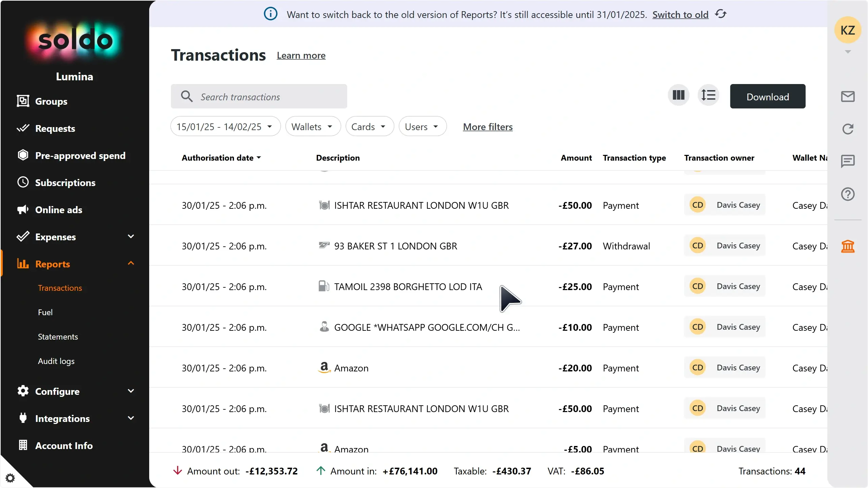The image size is (868, 488).
Task: Open Account Info in the sidebar
Action: (x=64, y=446)
